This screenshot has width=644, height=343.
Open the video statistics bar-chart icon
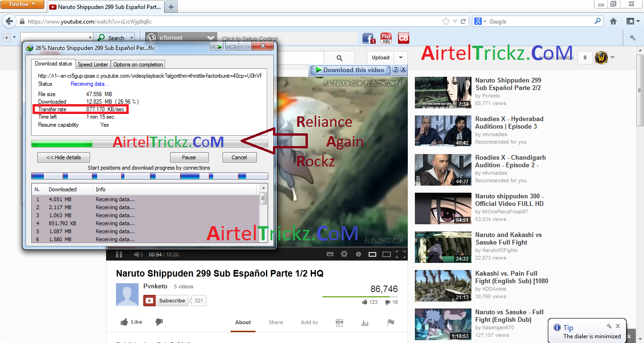coord(364,323)
